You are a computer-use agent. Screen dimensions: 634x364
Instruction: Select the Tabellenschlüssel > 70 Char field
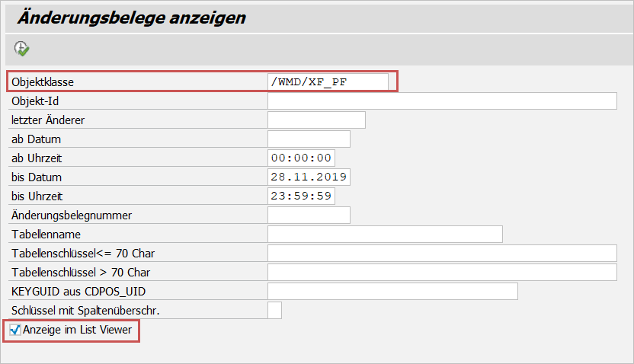pos(442,273)
